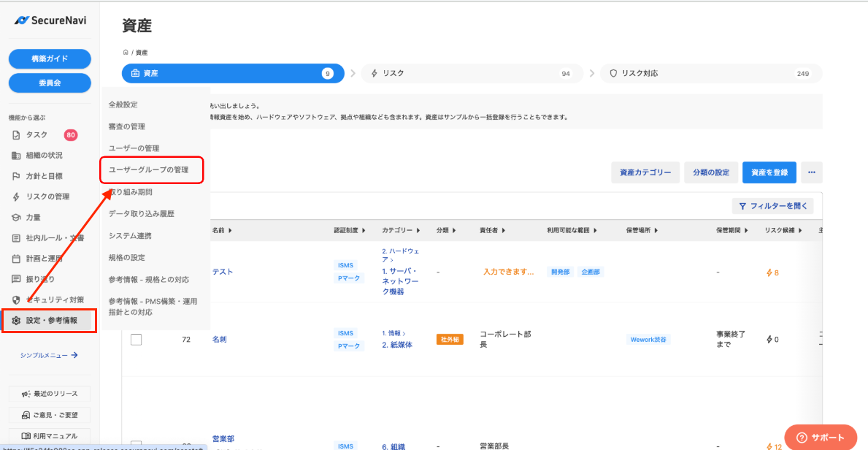Viewport: 868px width, 450px height.
Task: Click the funnel filter icon
Action: (x=743, y=206)
